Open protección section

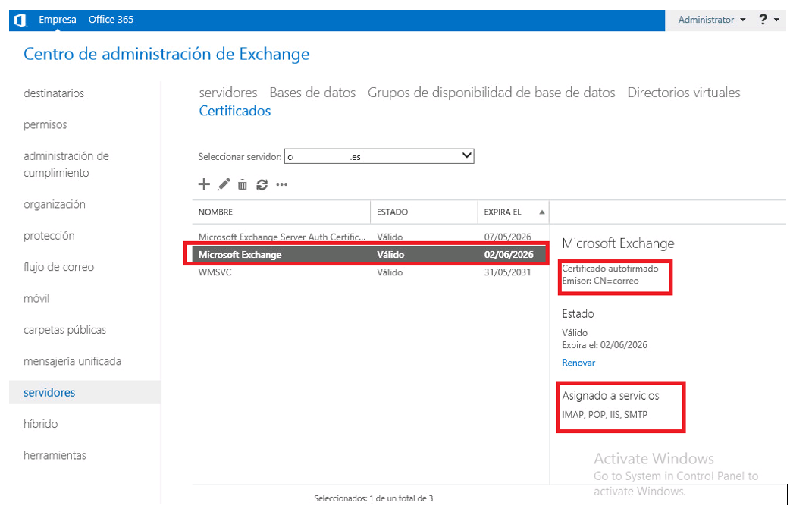49,236
